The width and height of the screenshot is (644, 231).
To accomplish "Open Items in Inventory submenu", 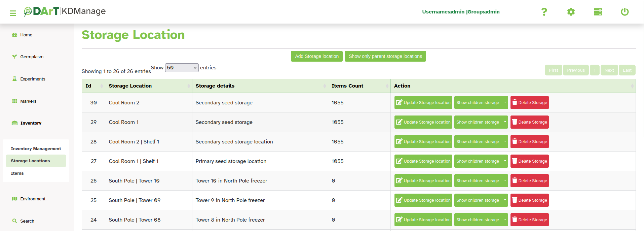I will 17,173.
